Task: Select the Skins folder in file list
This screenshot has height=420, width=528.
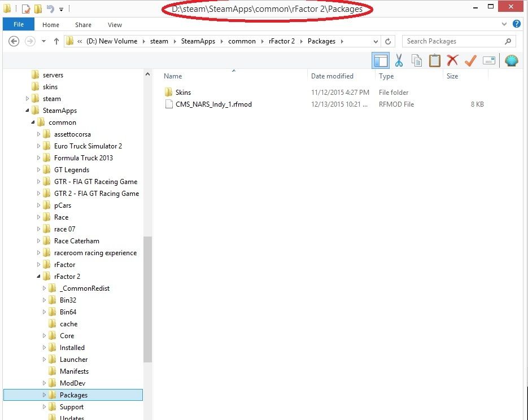Action: pos(183,92)
